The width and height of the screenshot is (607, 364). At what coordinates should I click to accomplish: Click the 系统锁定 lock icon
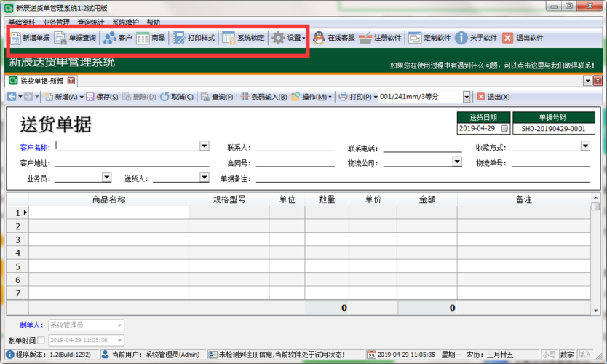pyautogui.click(x=244, y=38)
